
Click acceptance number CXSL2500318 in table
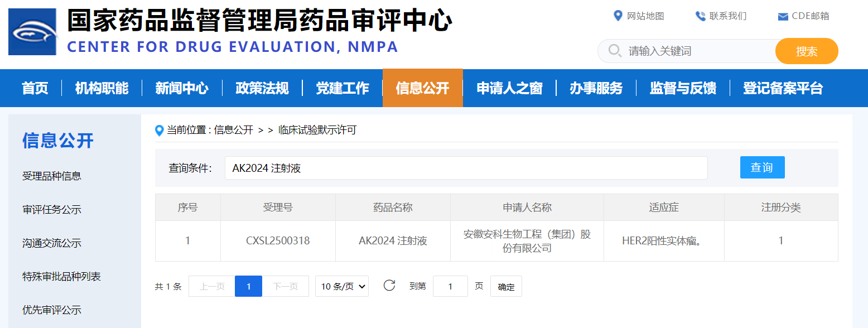pos(278,241)
